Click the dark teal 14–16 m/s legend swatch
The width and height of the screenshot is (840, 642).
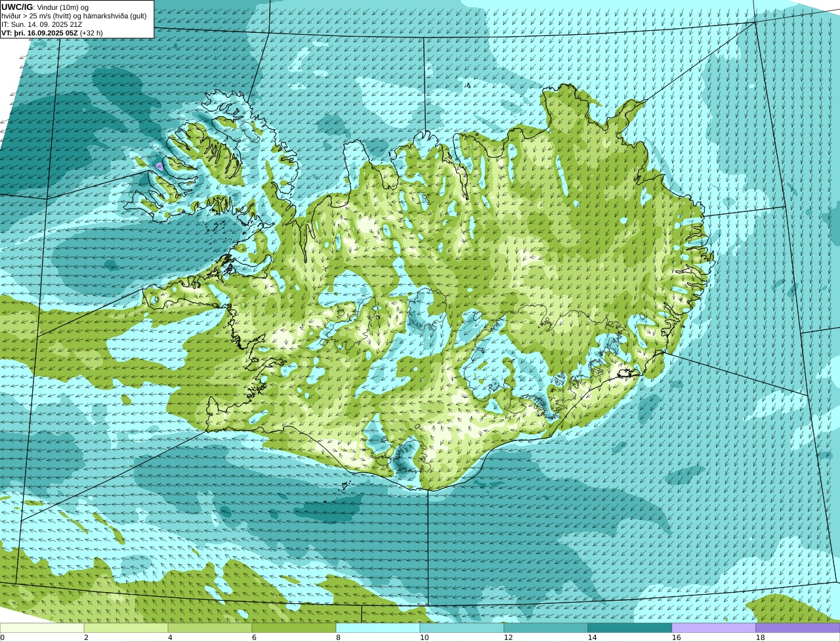[x=630, y=628]
